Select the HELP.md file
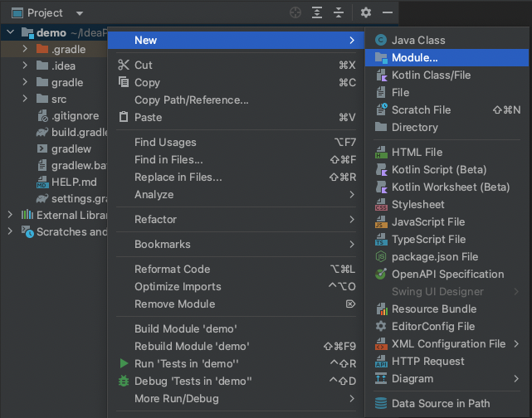The height and width of the screenshot is (418, 532). click(x=66, y=182)
